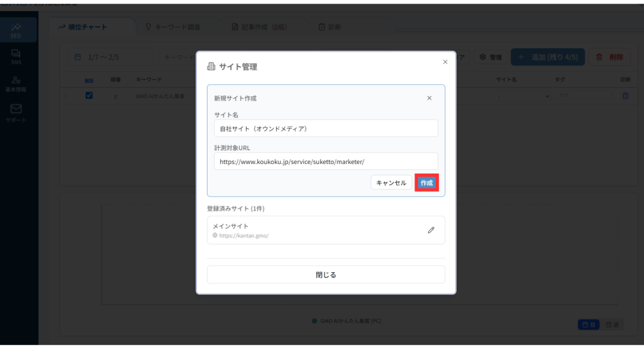Click the キャンセル button

click(391, 183)
